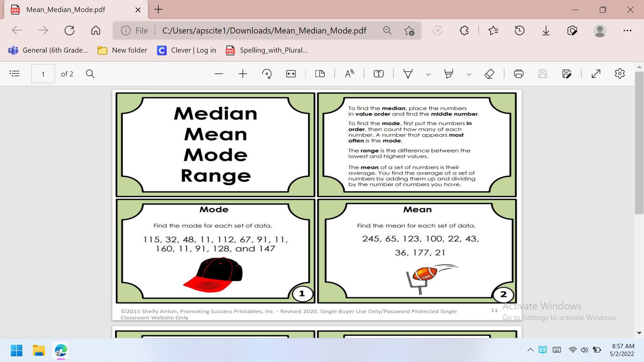Open a new browser tab
644x362 pixels.
(x=158, y=9)
